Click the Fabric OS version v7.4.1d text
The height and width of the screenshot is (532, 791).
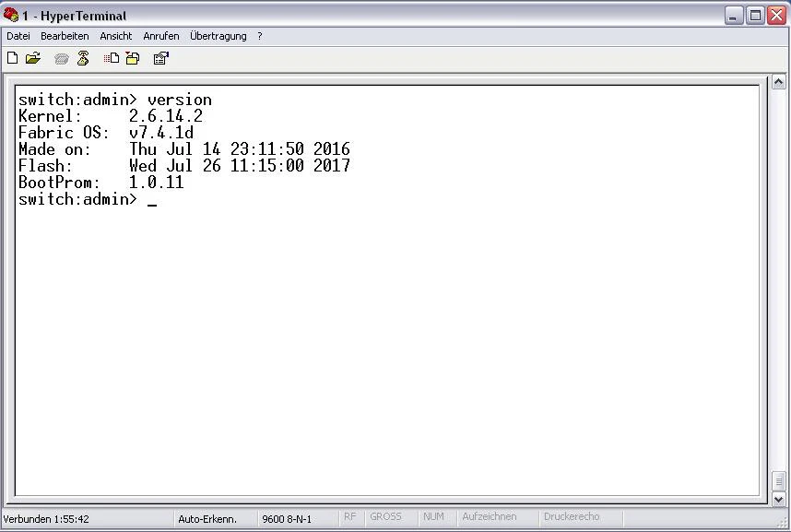[x=161, y=133]
